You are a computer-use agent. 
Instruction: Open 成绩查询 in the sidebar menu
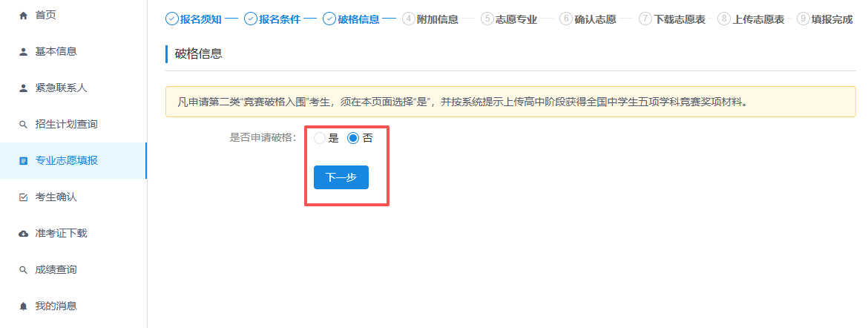pyautogui.click(x=56, y=269)
